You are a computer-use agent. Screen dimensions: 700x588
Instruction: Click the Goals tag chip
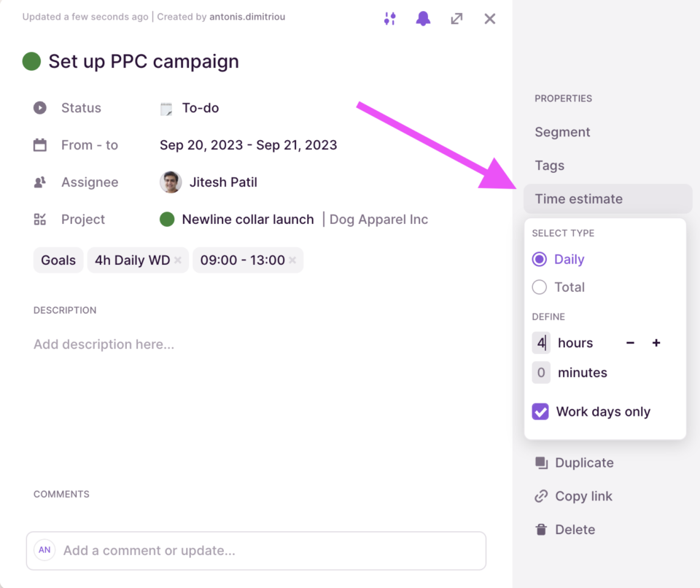tap(58, 260)
